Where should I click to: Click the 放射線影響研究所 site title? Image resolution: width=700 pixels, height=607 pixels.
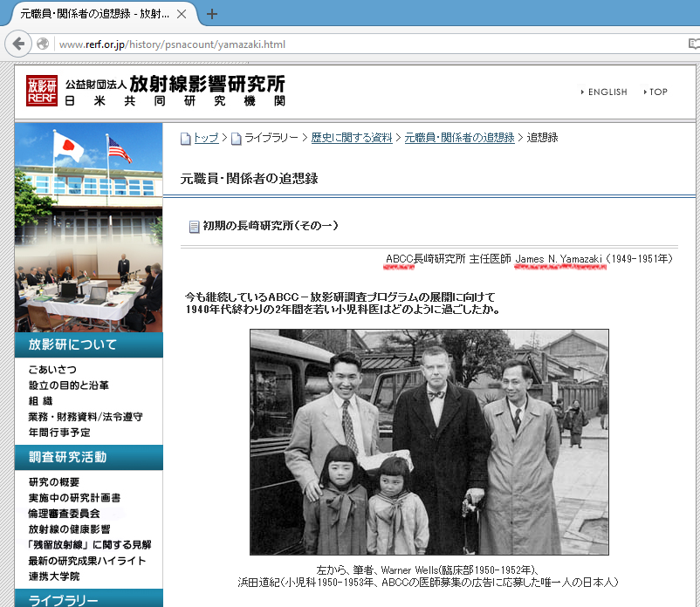click(x=208, y=84)
